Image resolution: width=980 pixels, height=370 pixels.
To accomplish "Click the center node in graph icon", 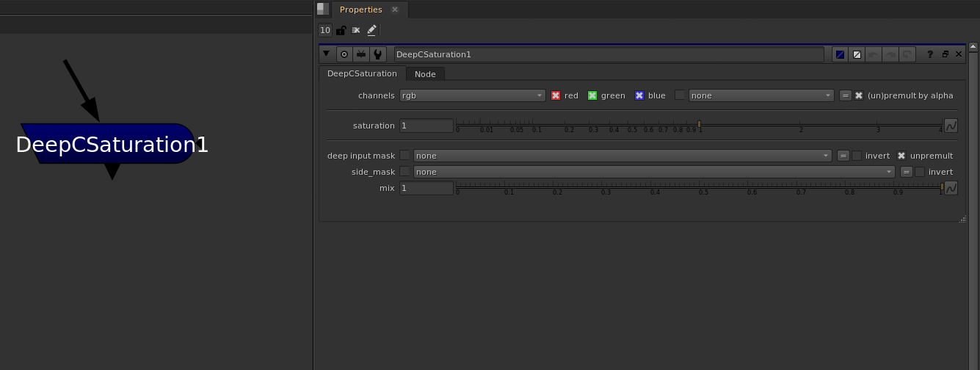I will (x=344, y=54).
